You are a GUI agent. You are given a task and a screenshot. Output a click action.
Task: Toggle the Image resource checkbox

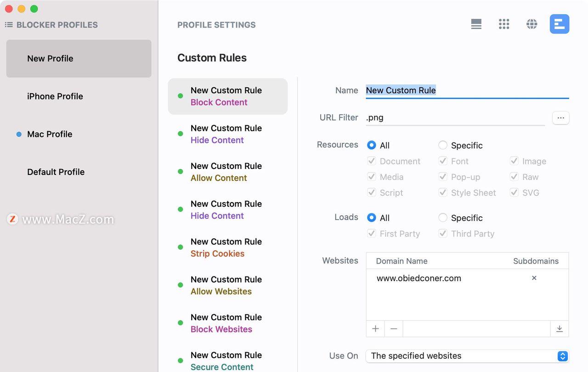(514, 161)
